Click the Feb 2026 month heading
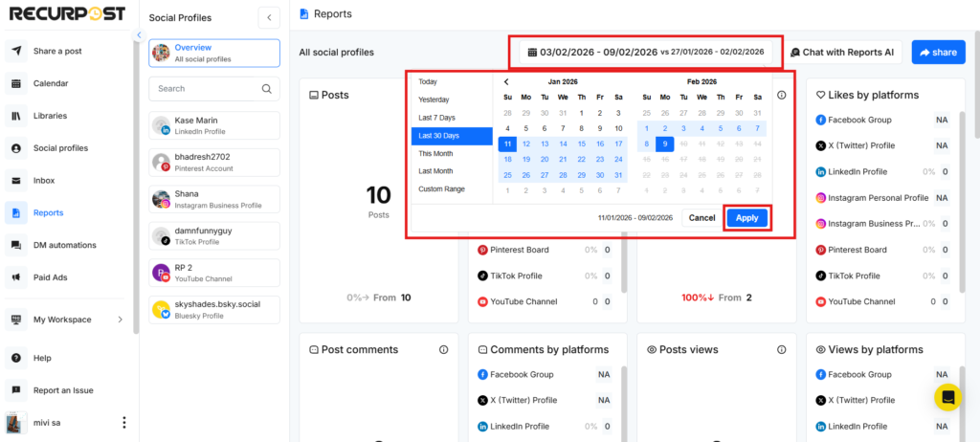980x442 pixels. pos(702,82)
